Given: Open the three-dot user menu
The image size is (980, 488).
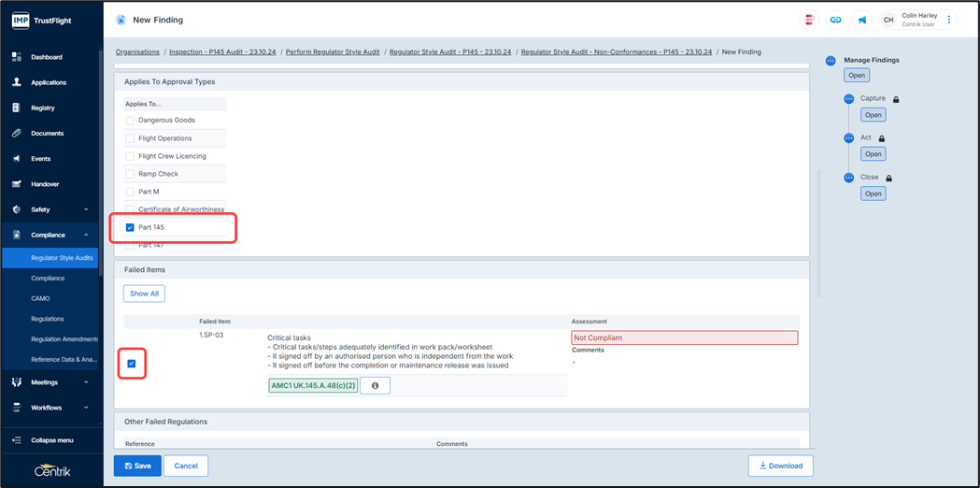Looking at the screenshot, I should (949, 20).
